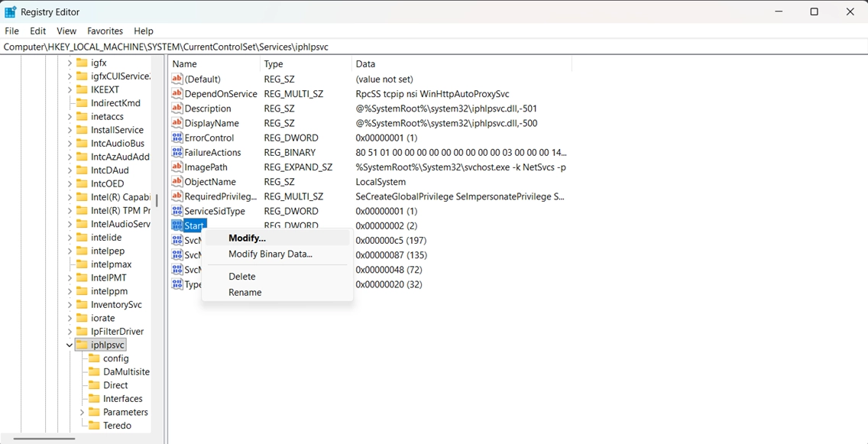
Task: Choose Rename from context menu
Action: click(277, 293)
